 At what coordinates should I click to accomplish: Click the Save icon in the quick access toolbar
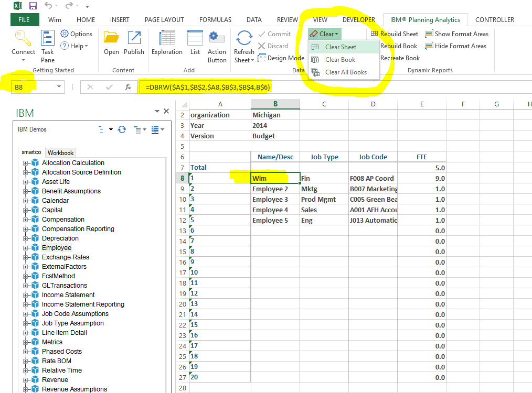pos(33,6)
